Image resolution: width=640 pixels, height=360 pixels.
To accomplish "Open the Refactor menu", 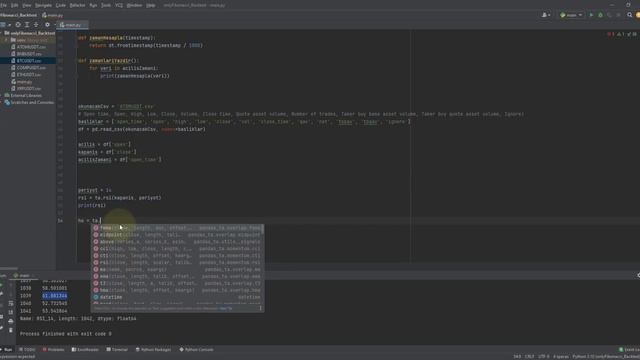I will pos(77,5).
